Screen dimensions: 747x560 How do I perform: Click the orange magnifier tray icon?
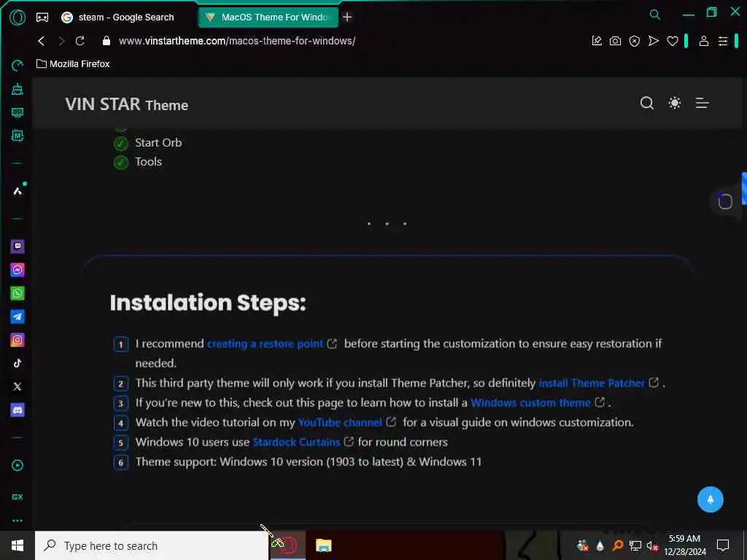coord(617,545)
